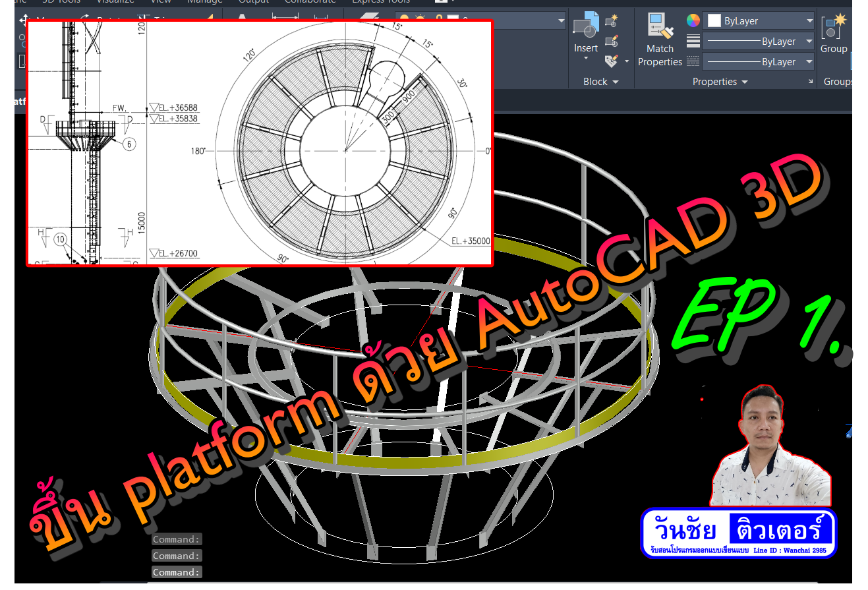Click the Edit Attributes tag icon
Image resolution: width=868 pixels, height=590 pixels.
(610, 61)
